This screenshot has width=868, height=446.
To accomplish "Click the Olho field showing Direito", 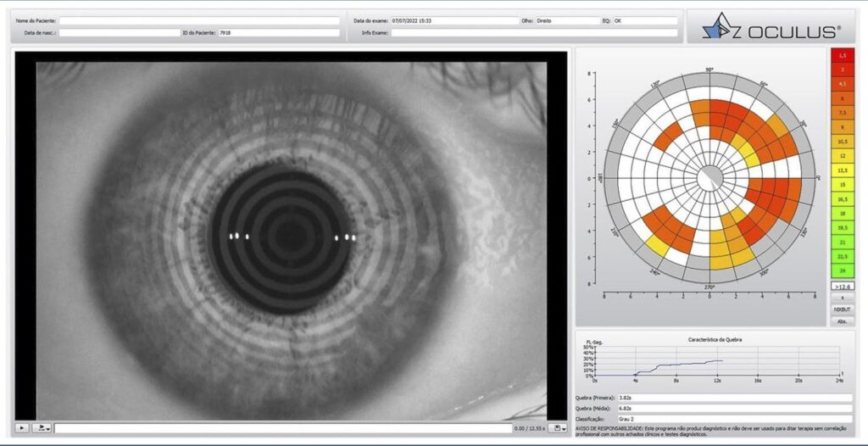I will (566, 20).
